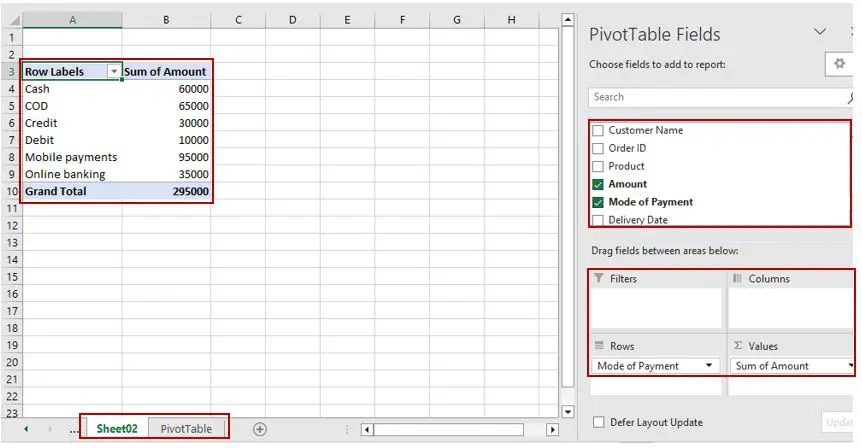This screenshot has height=448, width=862.
Task: Select the Debit row label cell
Action: [72, 140]
